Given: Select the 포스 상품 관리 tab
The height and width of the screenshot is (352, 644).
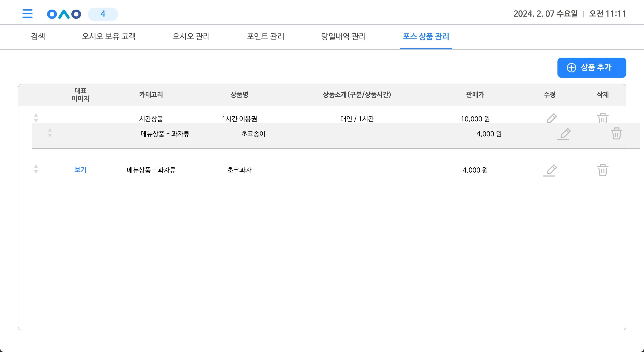Looking at the screenshot, I should coord(426,36).
